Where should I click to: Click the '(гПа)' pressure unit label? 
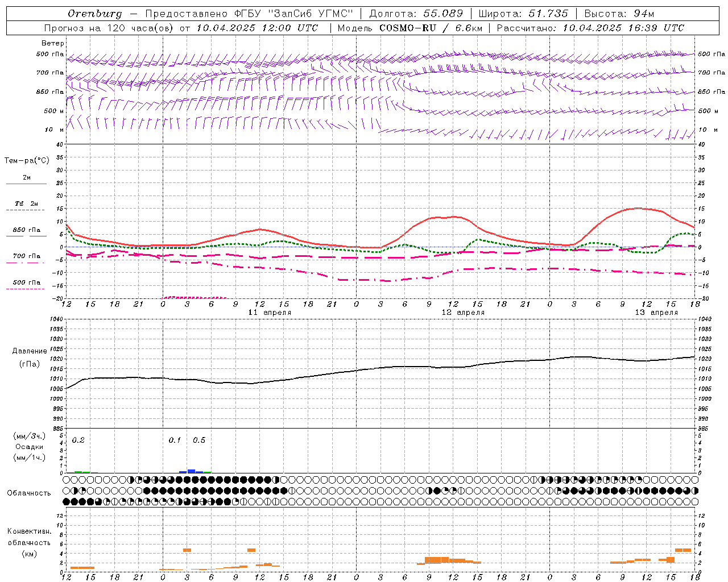tap(30, 364)
